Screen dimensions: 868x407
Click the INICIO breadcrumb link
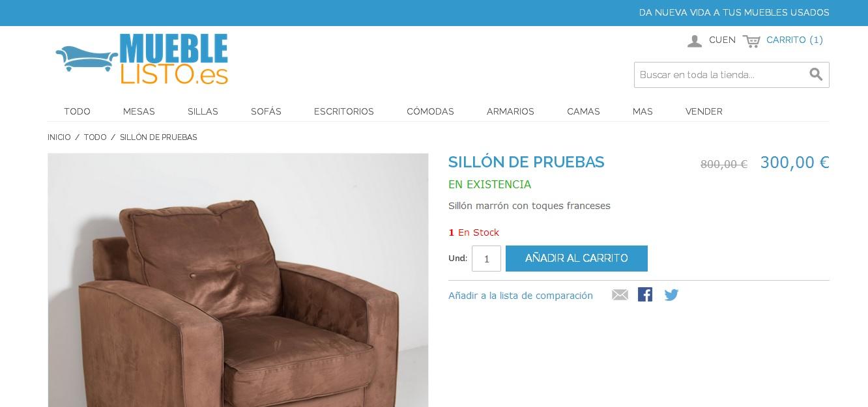coord(59,137)
